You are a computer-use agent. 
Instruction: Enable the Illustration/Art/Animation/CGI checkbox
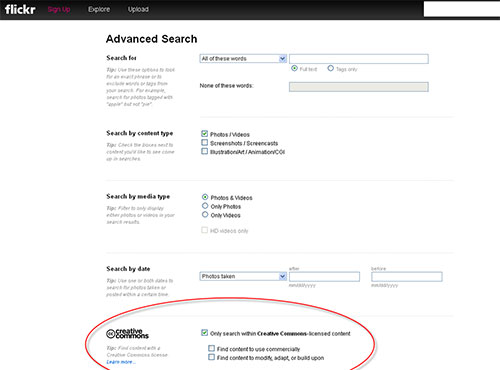pyautogui.click(x=205, y=151)
